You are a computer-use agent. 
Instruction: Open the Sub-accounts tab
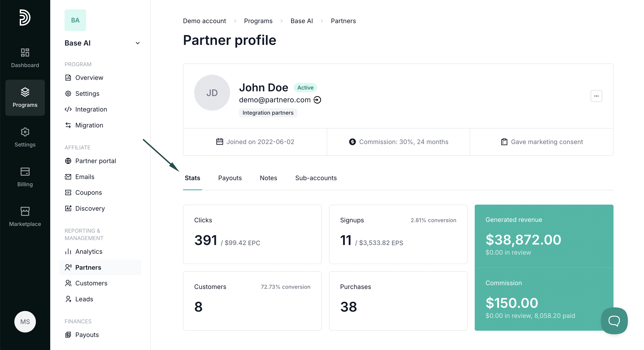pyautogui.click(x=316, y=178)
